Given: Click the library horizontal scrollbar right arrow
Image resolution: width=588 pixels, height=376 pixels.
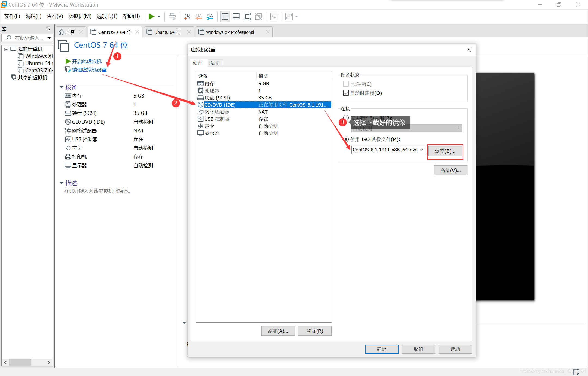Looking at the screenshot, I should pyautogui.click(x=49, y=362).
